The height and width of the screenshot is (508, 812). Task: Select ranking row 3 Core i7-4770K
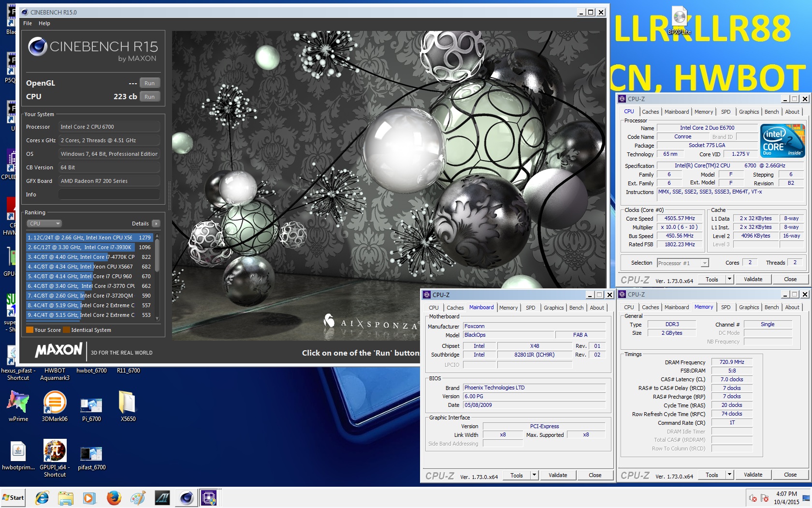(89, 257)
